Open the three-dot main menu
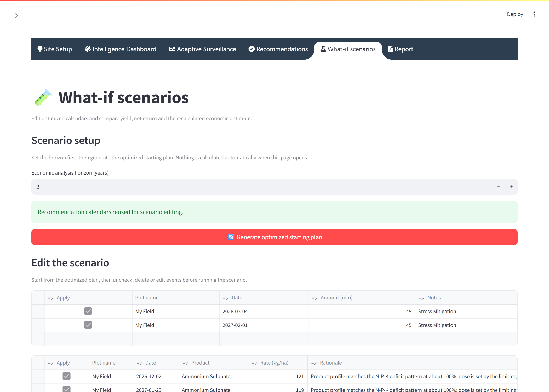549x392 pixels. coord(534,14)
